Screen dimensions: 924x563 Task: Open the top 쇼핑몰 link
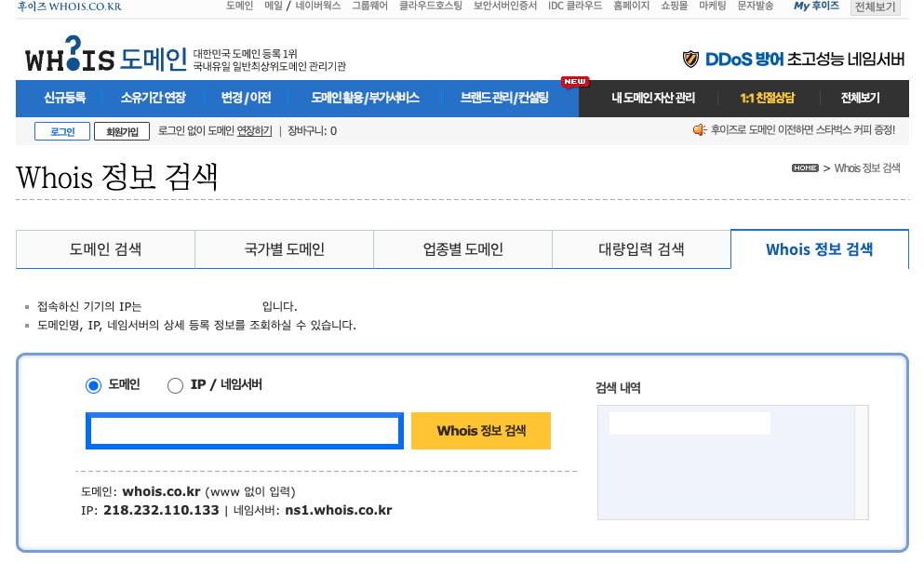674,6
